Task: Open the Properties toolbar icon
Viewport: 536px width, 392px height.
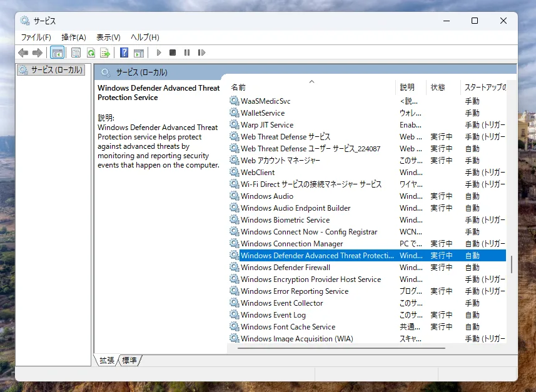Action: pyautogui.click(x=76, y=53)
